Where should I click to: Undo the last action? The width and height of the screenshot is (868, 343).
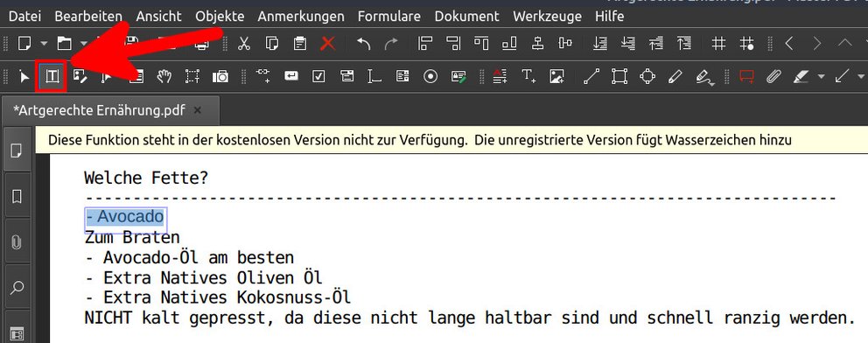click(x=364, y=43)
